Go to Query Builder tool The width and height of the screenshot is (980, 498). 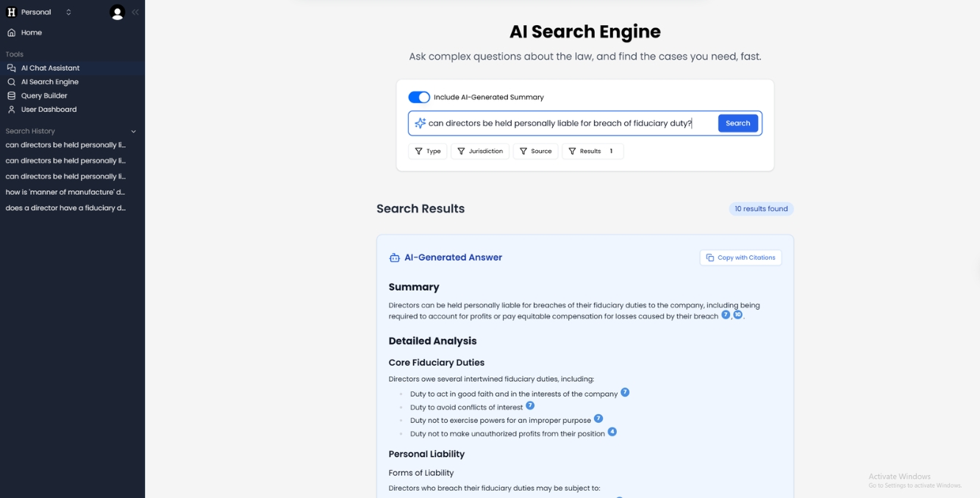[44, 96]
